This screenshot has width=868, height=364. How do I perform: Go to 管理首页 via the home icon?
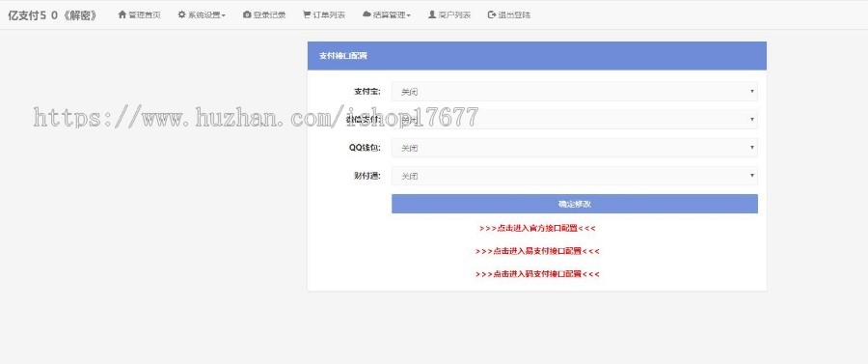139,14
